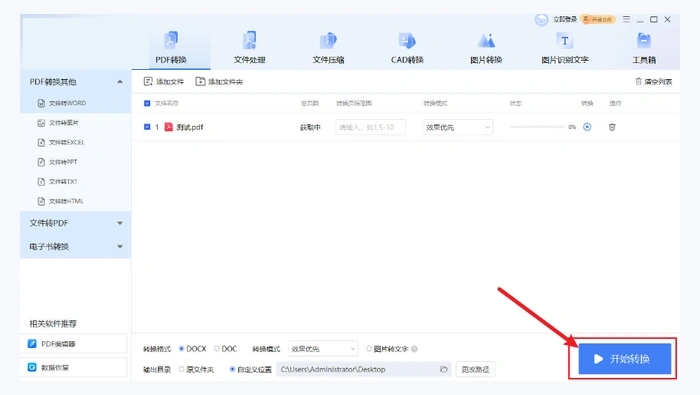
Task: Select the DOCX output format
Action: (x=192, y=349)
